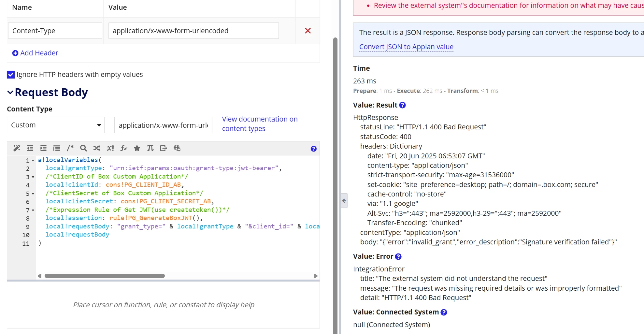644x334 pixels.
Task: Click null (Connected System) text
Action: 392,325
